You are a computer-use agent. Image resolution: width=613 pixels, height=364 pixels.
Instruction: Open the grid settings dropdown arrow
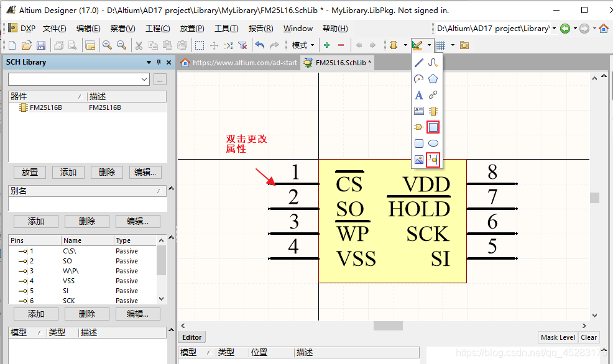click(453, 45)
